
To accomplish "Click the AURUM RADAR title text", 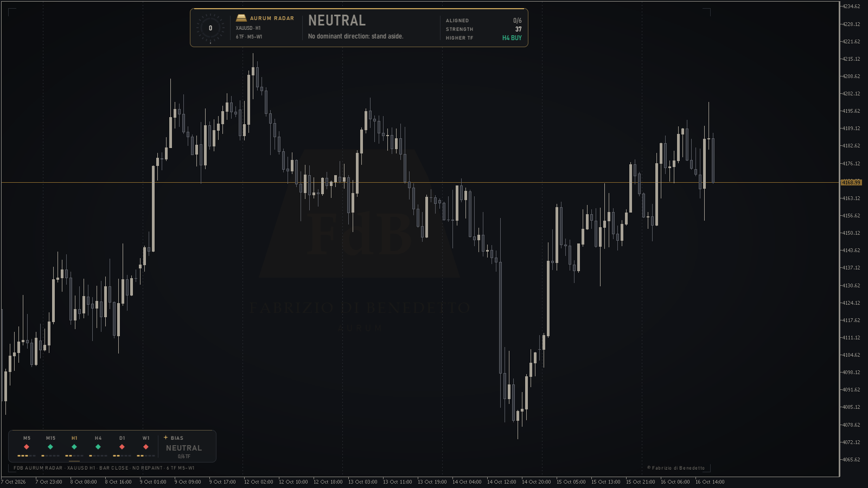I will 272,18.
